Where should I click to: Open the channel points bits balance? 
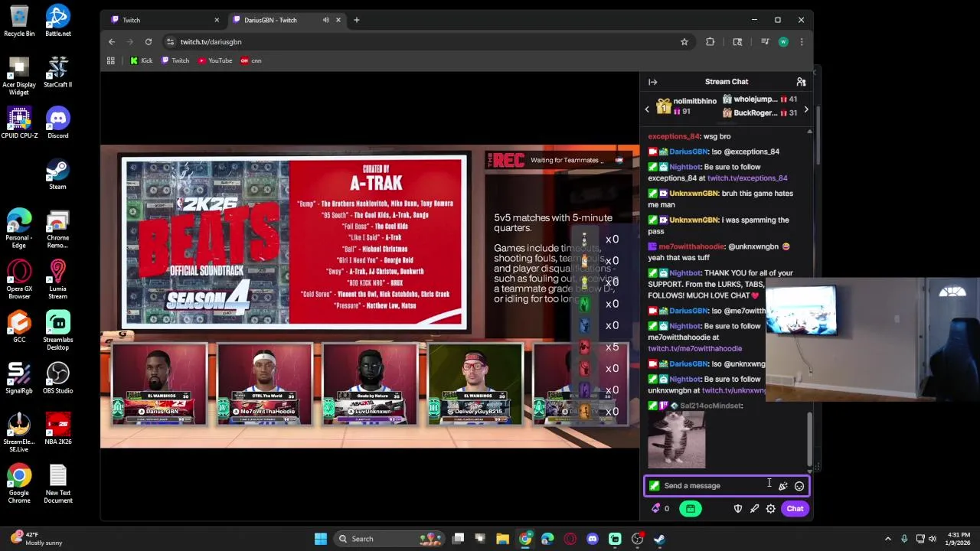pyautogui.click(x=660, y=509)
